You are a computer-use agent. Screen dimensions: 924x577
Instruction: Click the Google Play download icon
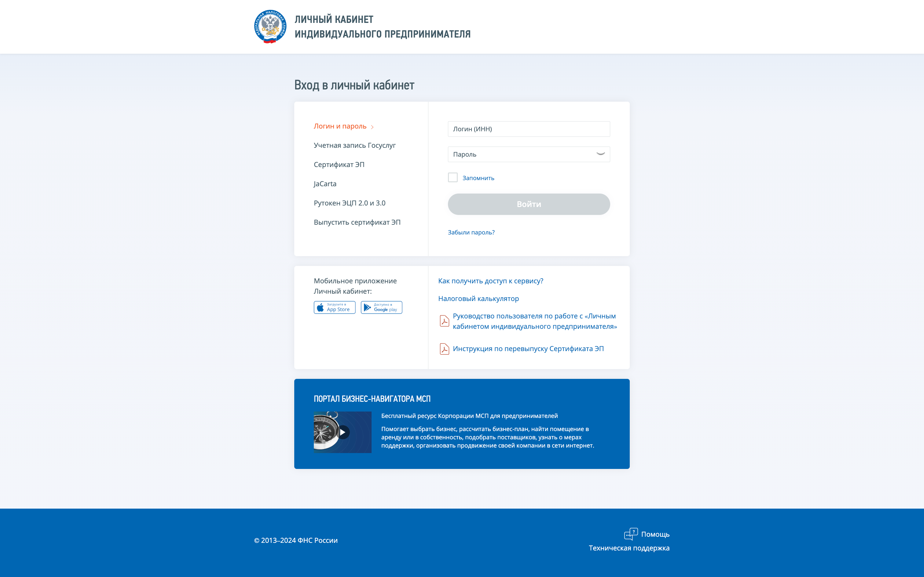click(x=380, y=307)
